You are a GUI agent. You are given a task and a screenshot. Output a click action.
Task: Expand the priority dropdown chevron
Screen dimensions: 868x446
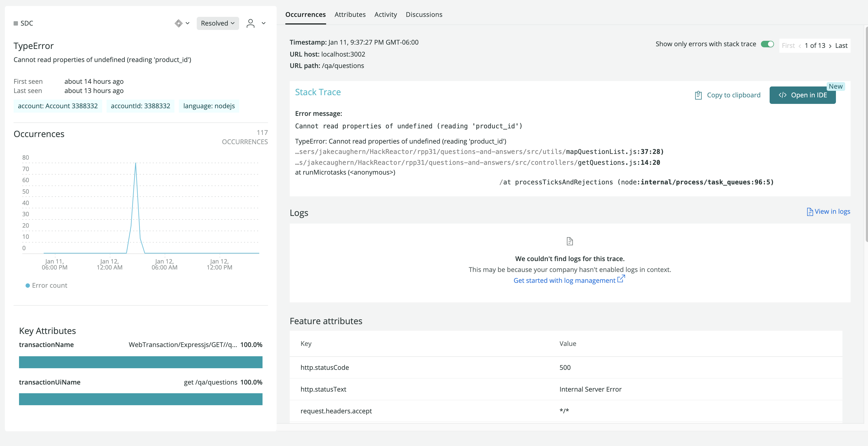188,23
